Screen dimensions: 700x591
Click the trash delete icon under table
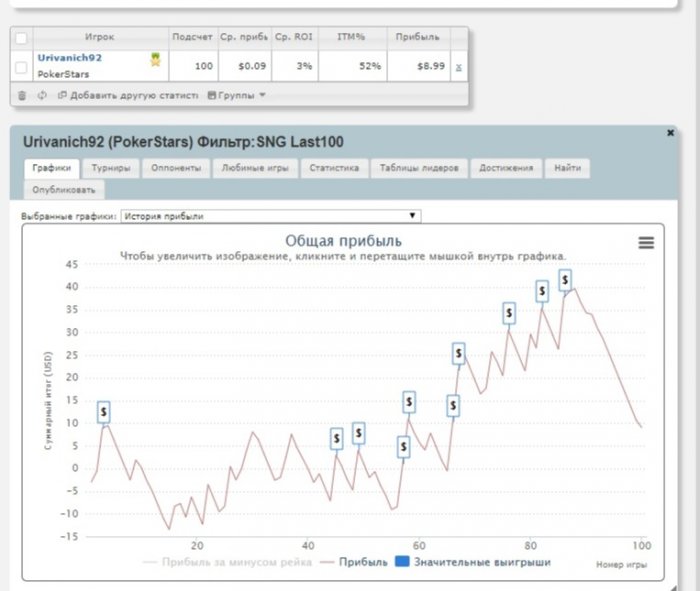[22, 95]
